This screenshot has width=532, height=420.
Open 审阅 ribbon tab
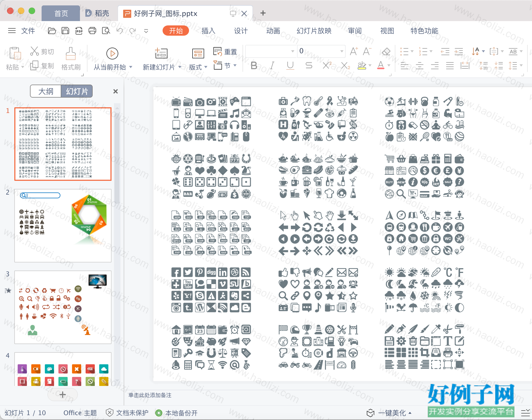pos(355,31)
